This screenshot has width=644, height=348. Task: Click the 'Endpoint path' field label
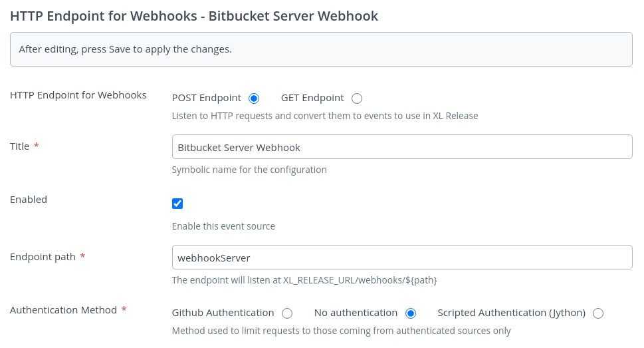43,257
